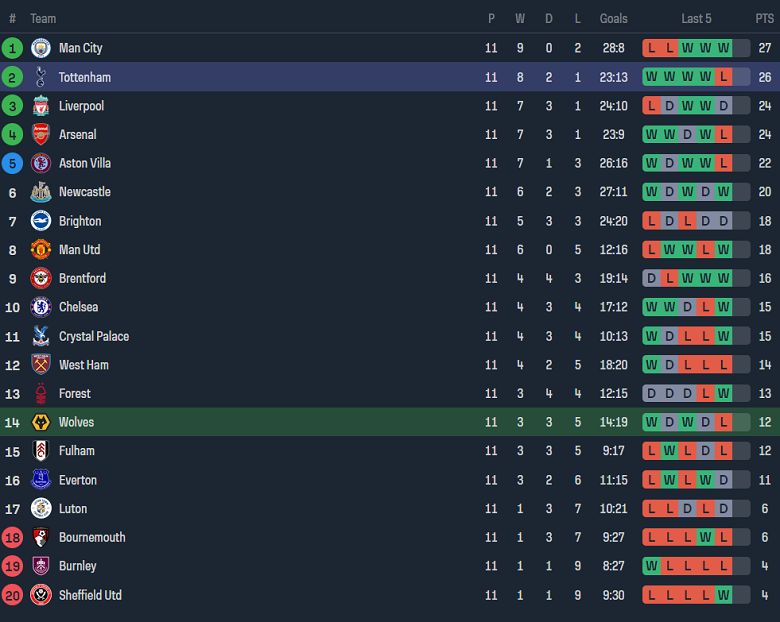The width and height of the screenshot is (780, 622).
Task: Click the Aston Villa club crest
Action: 41,163
